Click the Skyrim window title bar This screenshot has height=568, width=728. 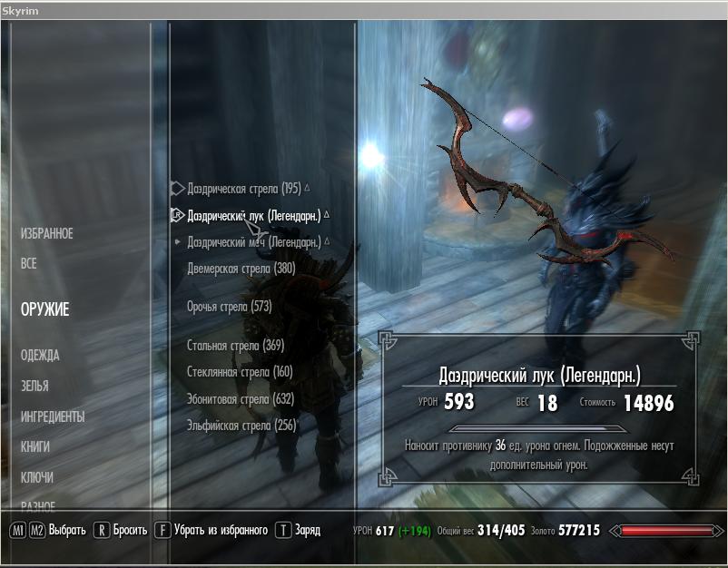click(x=364, y=11)
